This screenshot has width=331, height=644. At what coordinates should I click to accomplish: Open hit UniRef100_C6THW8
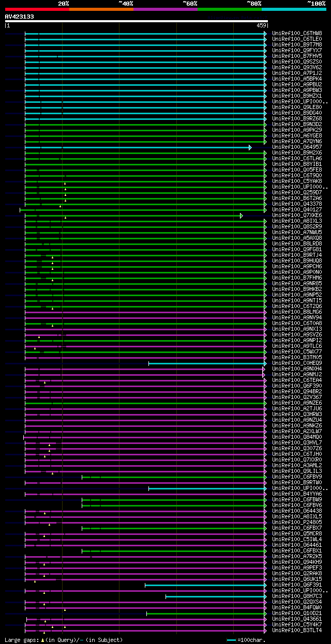click(297, 33)
